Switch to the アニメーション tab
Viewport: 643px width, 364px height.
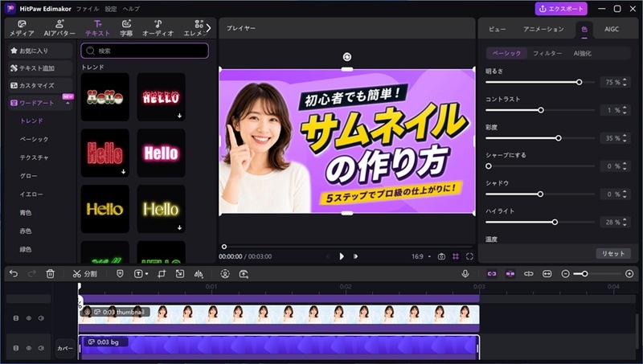point(543,29)
